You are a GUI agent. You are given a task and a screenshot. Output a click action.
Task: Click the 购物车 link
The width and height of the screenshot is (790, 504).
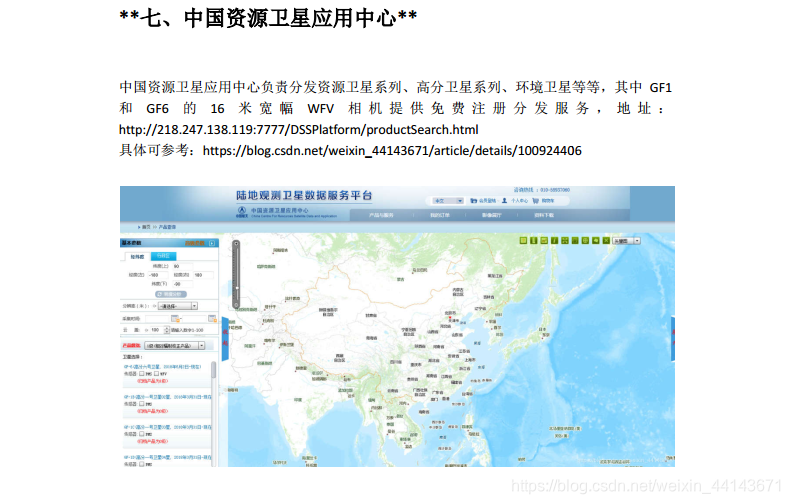[x=548, y=201]
